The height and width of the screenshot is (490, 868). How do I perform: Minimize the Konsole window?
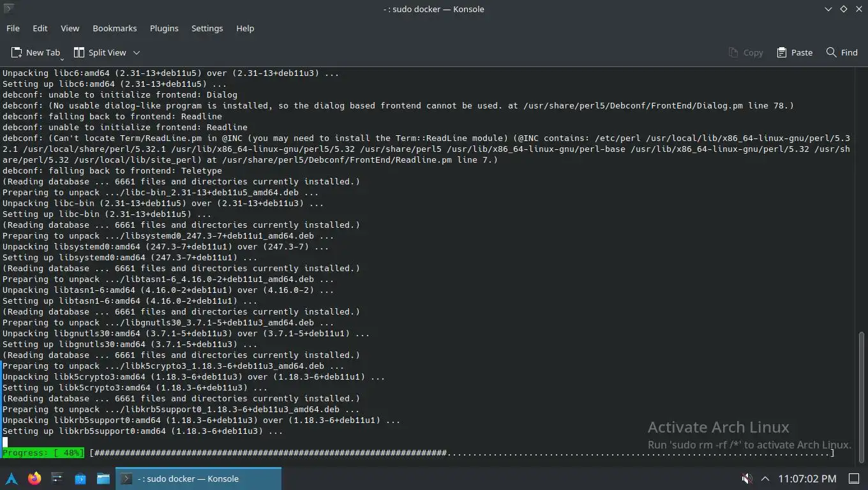pyautogui.click(x=828, y=9)
